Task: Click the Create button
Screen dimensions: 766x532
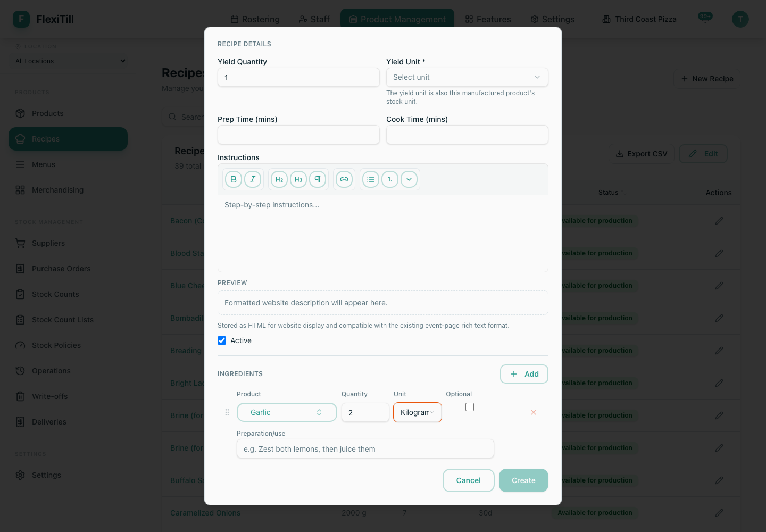Action: coord(523,480)
